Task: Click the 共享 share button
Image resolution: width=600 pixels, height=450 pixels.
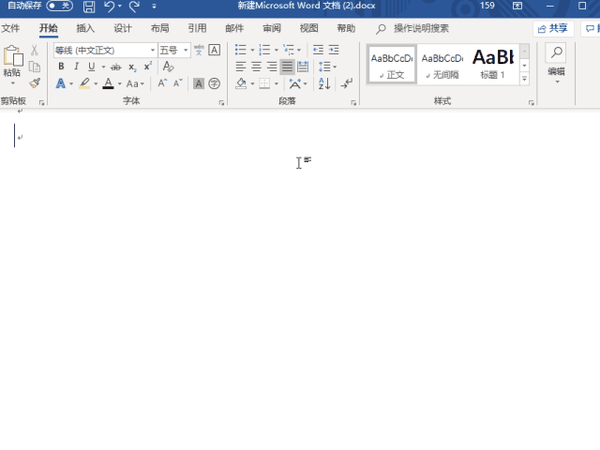Action: pos(553,28)
